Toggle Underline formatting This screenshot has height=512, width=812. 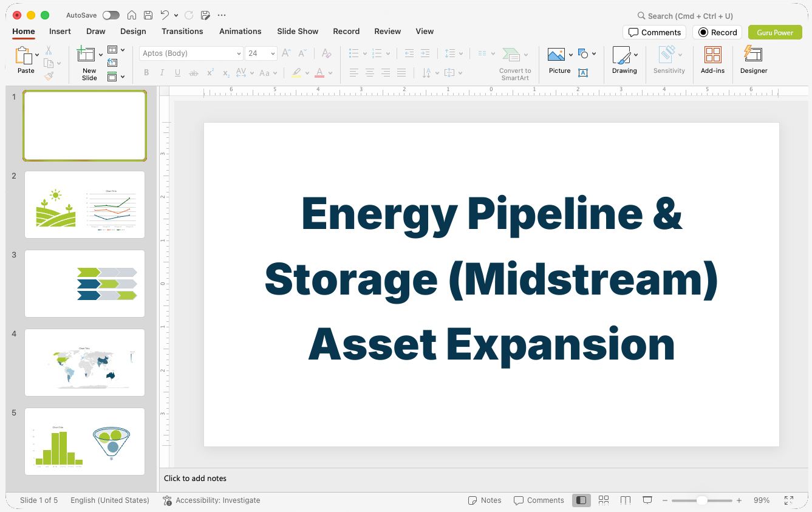177,73
